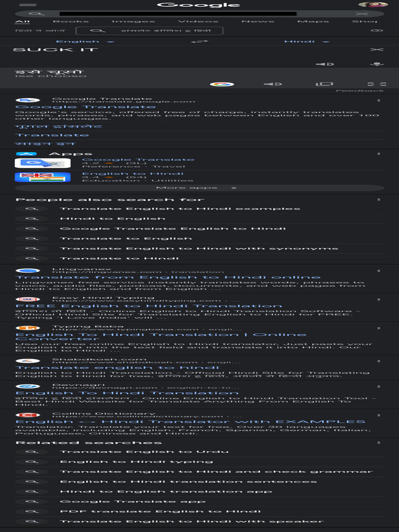Screen dimensions: 399x532
Task: Search Translate to Hindi suggestion
Action: [x=199, y=259]
